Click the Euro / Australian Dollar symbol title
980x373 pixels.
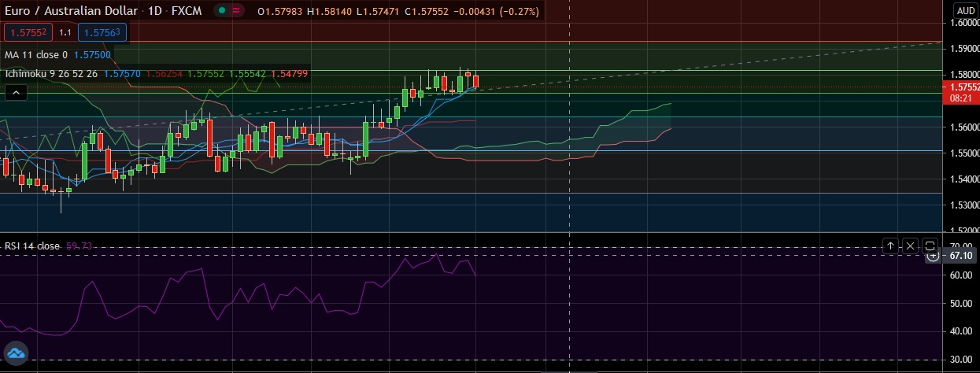point(72,11)
